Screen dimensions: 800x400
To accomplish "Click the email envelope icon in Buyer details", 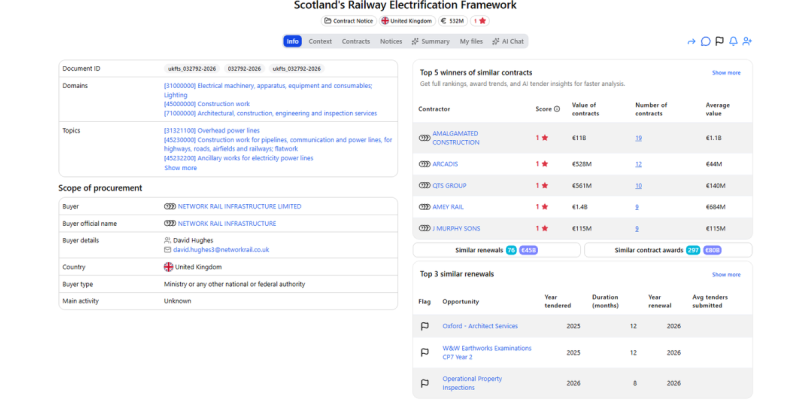I will (167, 250).
